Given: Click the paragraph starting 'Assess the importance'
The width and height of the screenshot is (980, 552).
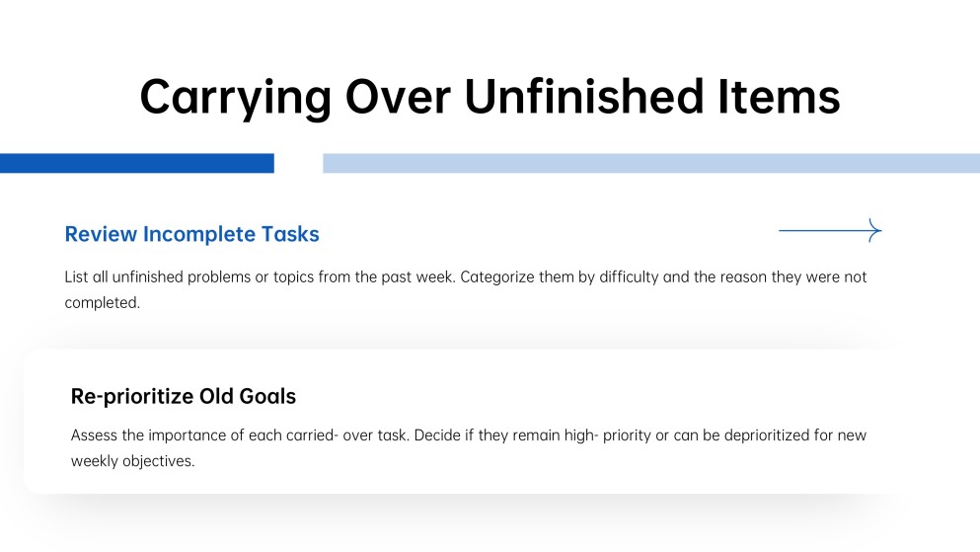Looking at the screenshot, I should (x=469, y=447).
